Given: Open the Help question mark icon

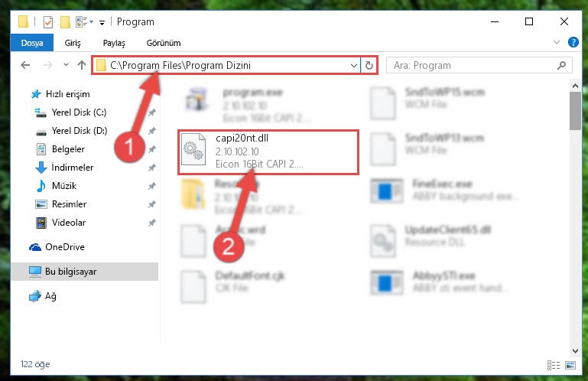Looking at the screenshot, I should point(573,42).
